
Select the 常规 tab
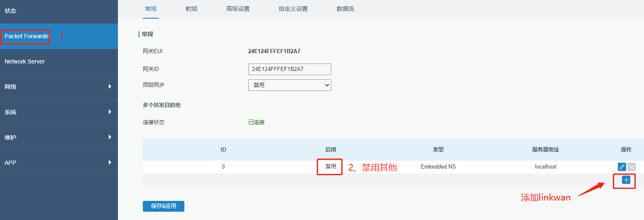151,9
